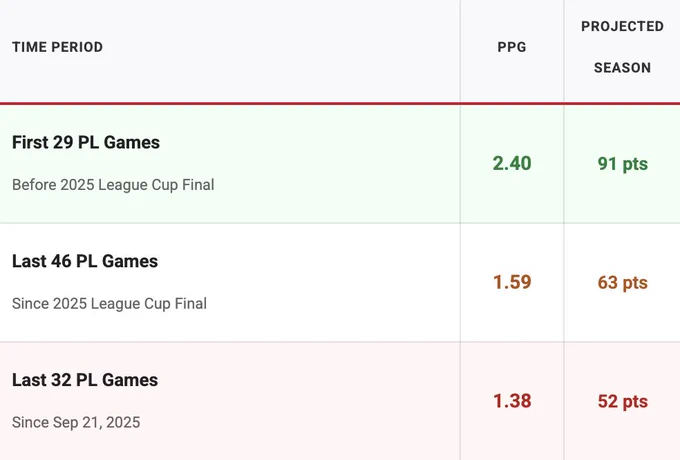Viewport: 680px width, 460px height.
Task: Click the 91 pts projection
Action: coord(622,164)
